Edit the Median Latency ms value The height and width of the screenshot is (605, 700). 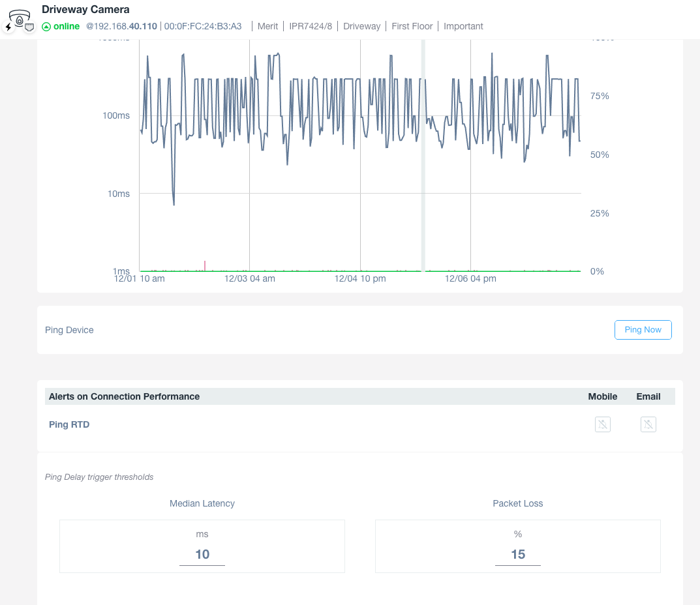tap(202, 555)
